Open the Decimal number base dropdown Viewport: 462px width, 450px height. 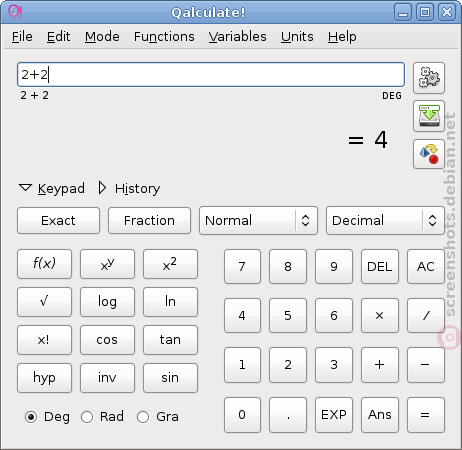(385, 220)
